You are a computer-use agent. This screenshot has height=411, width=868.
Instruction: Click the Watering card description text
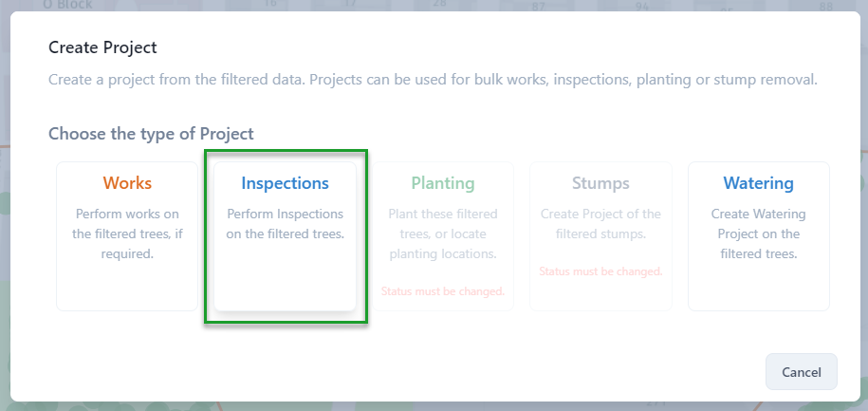[x=758, y=234]
